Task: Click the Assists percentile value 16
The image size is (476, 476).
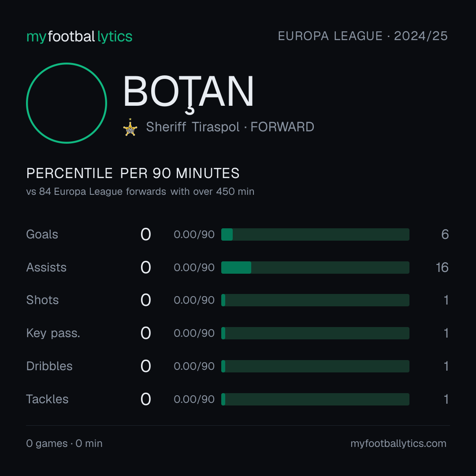Action: pos(443,268)
